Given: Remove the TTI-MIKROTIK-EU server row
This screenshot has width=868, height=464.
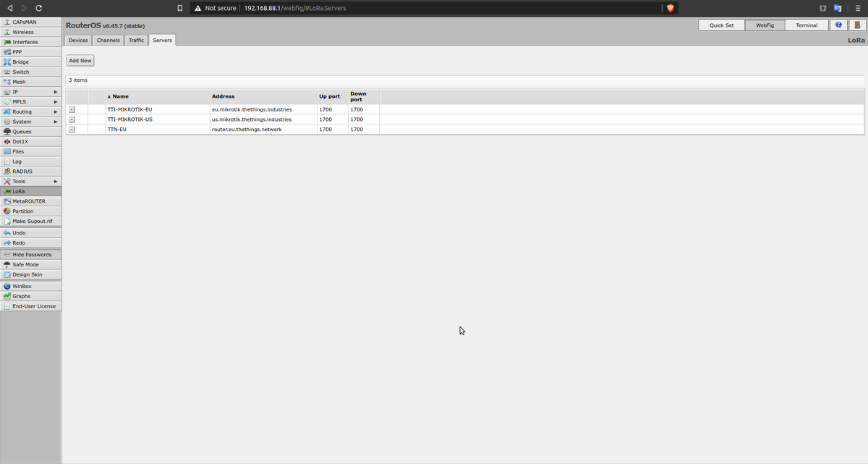Looking at the screenshot, I should (72, 109).
